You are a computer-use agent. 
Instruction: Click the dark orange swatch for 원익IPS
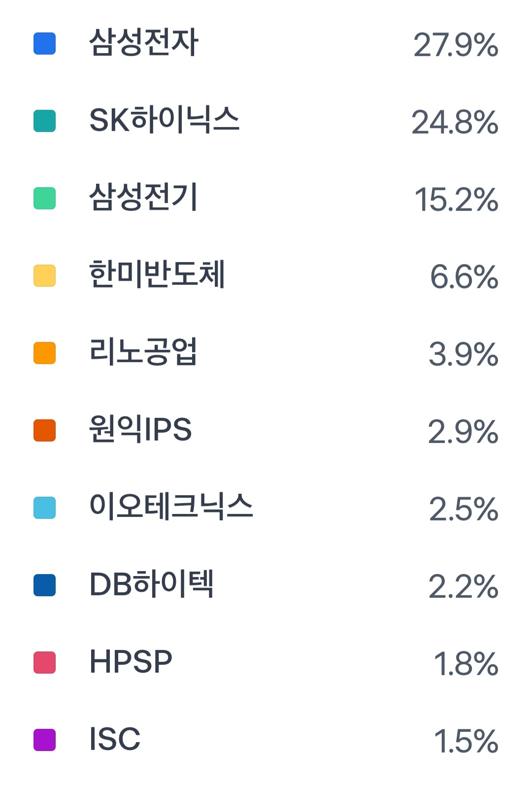click(x=44, y=430)
